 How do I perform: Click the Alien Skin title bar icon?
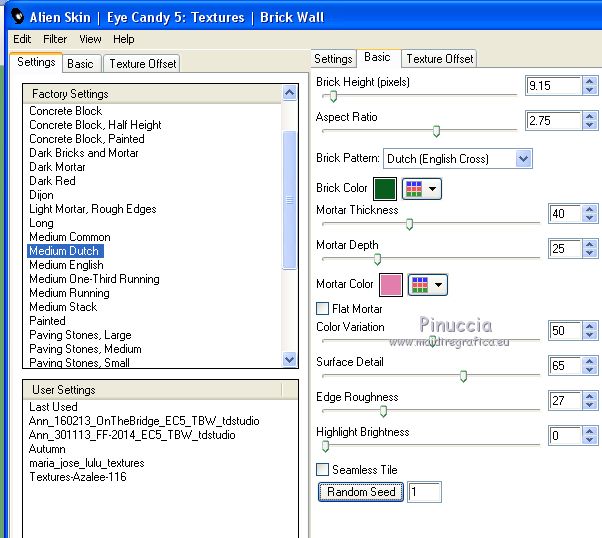tap(17, 17)
